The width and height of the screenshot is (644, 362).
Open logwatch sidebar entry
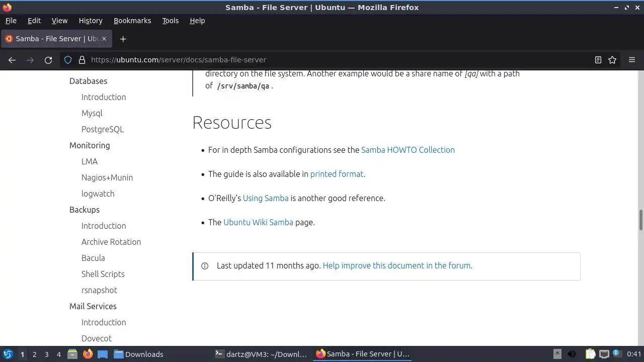(98, 194)
